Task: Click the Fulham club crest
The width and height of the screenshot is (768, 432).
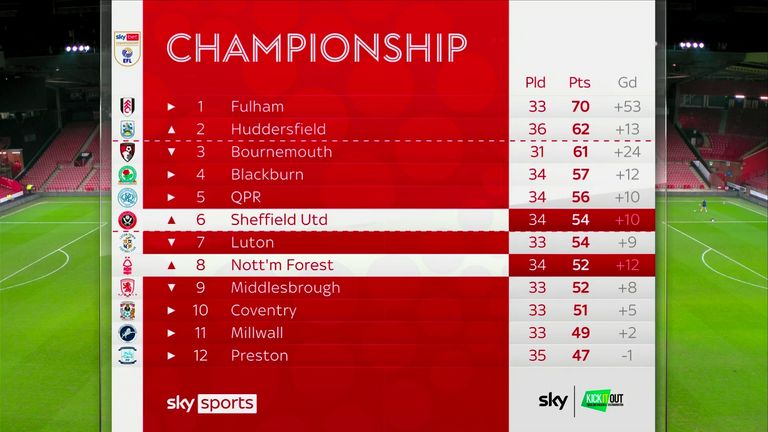Action: coord(127,106)
